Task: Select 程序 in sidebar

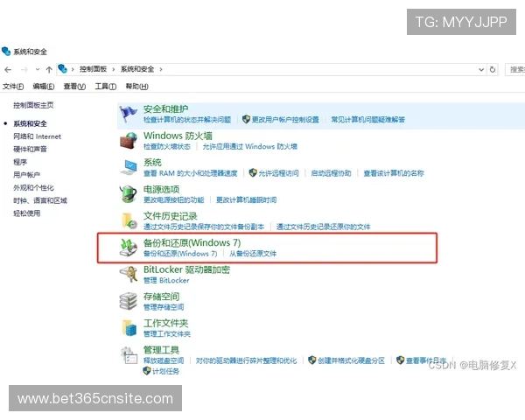Action: point(20,162)
